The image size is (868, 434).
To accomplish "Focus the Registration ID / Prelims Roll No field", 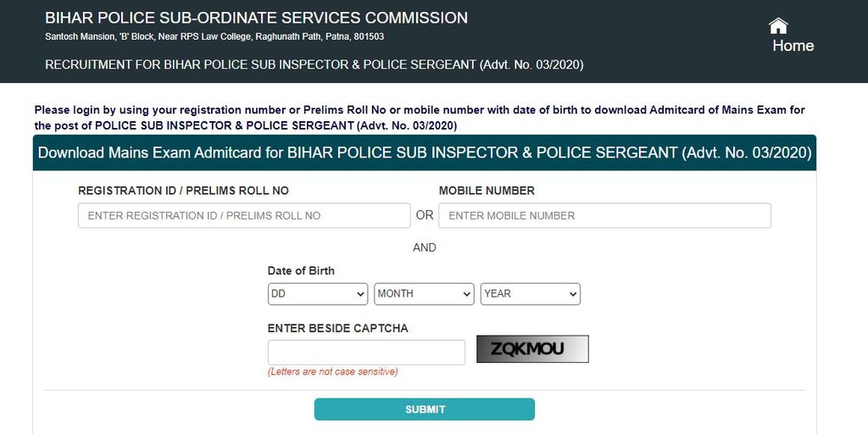I will pos(244,215).
